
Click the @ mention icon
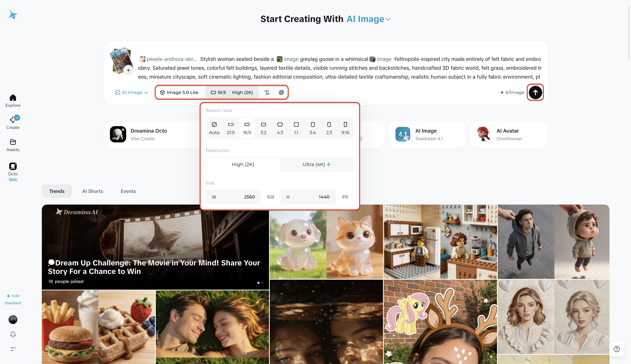point(281,92)
